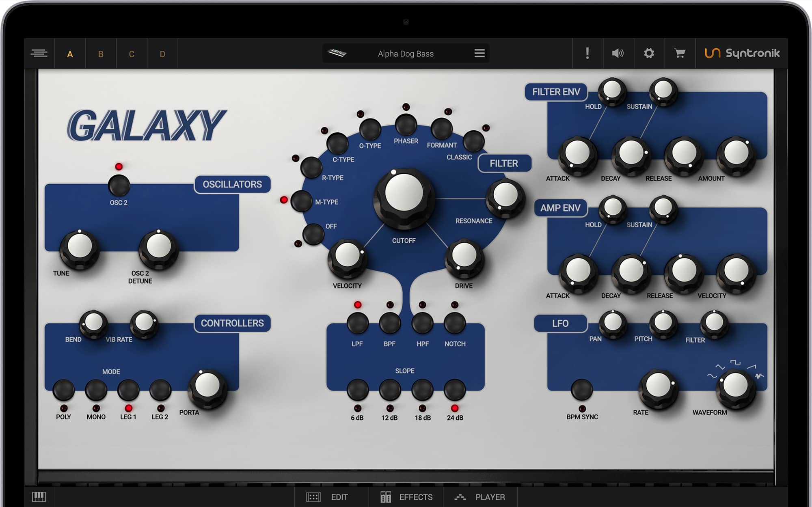
Task: Choose 18 dB slope button
Action: [x=422, y=390]
